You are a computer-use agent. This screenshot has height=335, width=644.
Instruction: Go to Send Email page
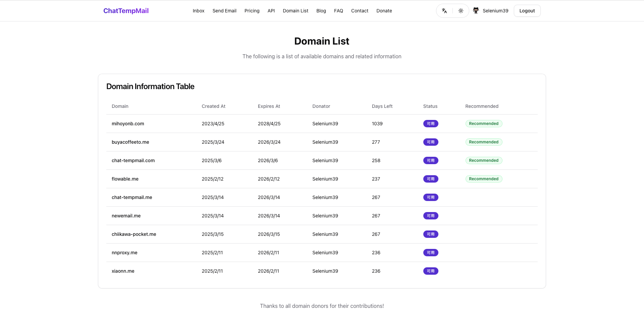(224, 11)
